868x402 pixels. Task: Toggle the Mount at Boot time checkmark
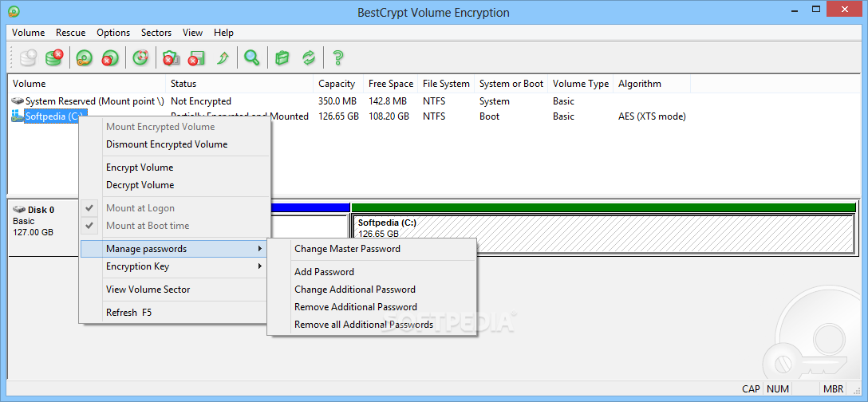[89, 226]
